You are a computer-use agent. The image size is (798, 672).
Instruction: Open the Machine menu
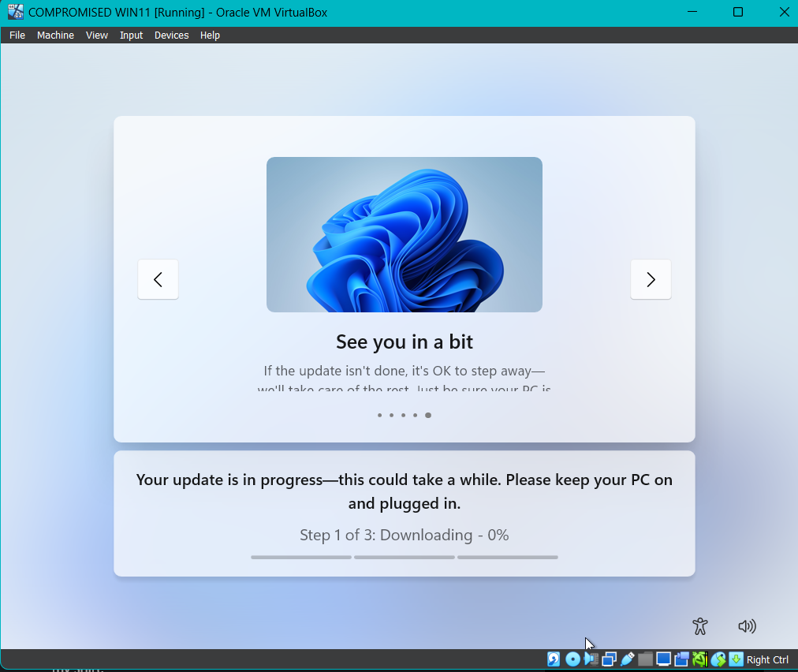(55, 35)
